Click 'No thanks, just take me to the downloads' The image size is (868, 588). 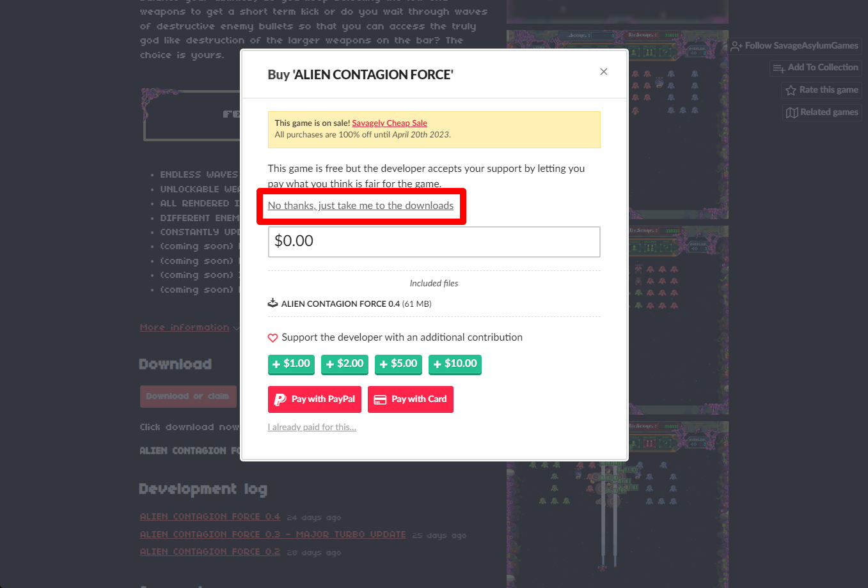click(x=361, y=206)
